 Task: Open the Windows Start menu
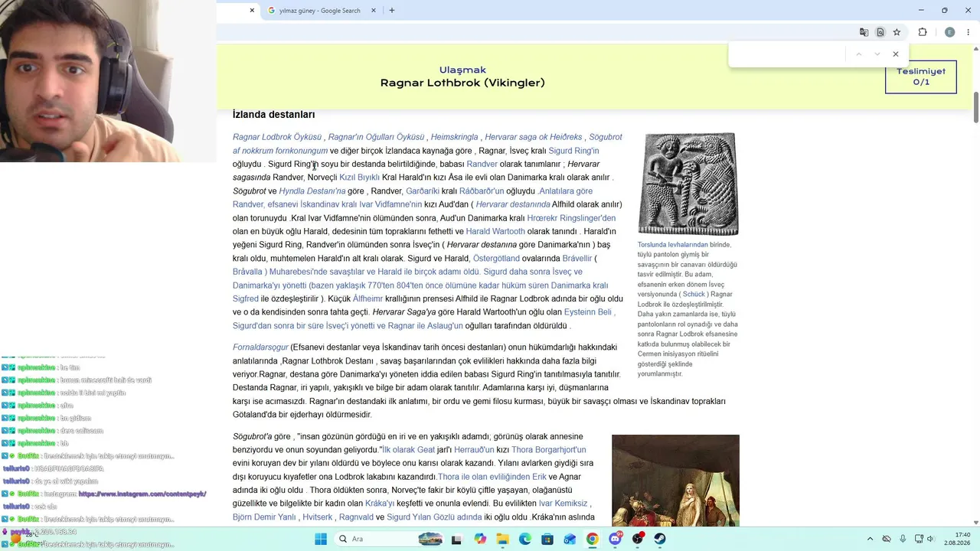[320, 539]
